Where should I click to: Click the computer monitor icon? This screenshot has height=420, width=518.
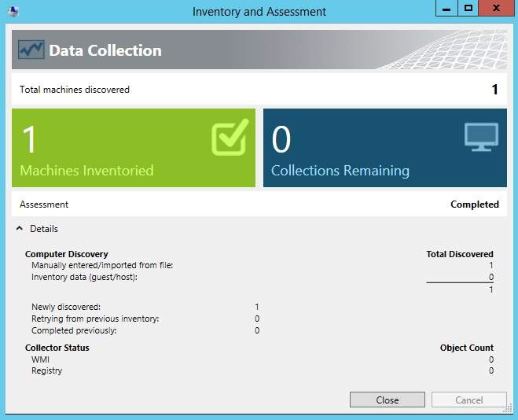[481, 137]
